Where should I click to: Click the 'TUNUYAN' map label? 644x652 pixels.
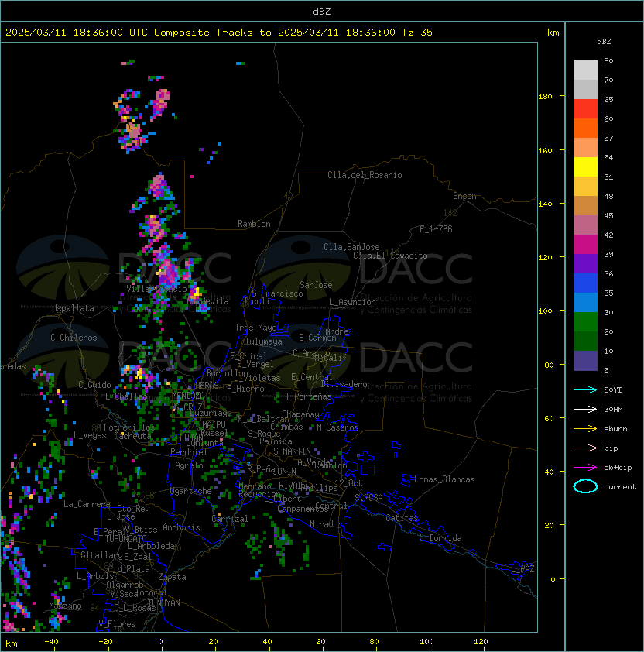pyautogui.click(x=164, y=603)
